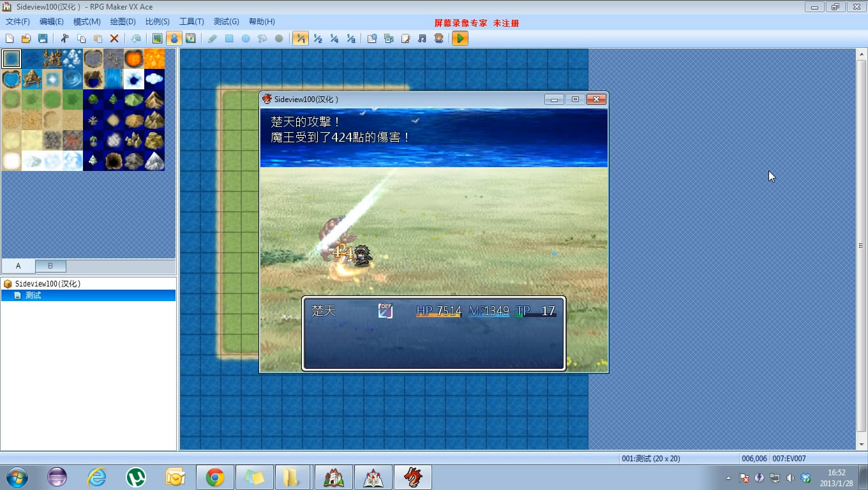Switch tileset palette to tab A
Viewport: 868px width, 490px height.
18,266
